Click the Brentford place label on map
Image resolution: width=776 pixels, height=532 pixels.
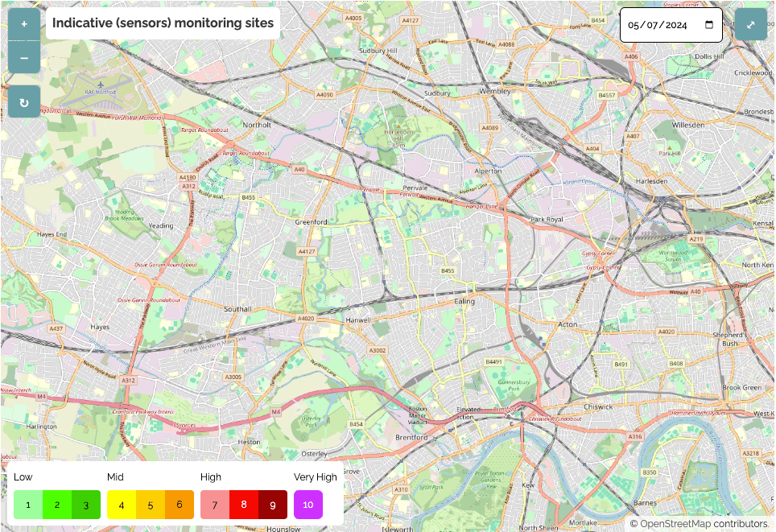[411, 437]
